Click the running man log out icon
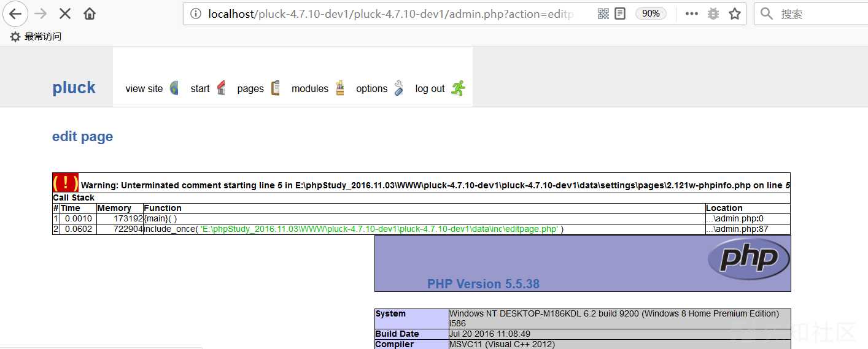Viewport: 868px width, 349px height. pyautogui.click(x=458, y=88)
